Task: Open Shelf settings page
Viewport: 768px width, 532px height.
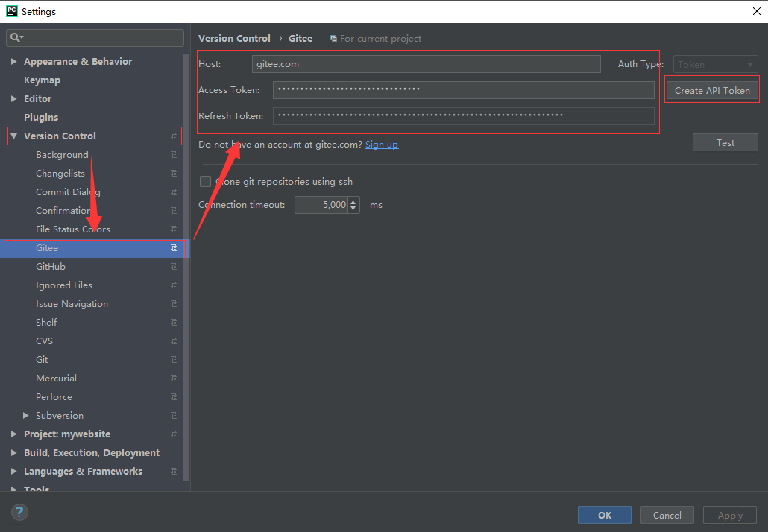Action: [x=46, y=322]
